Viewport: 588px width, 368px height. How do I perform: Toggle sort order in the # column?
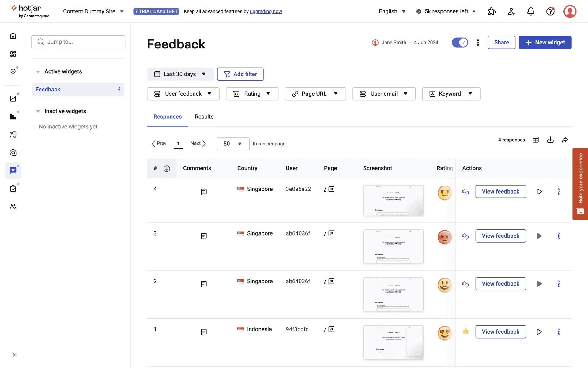coord(167,168)
